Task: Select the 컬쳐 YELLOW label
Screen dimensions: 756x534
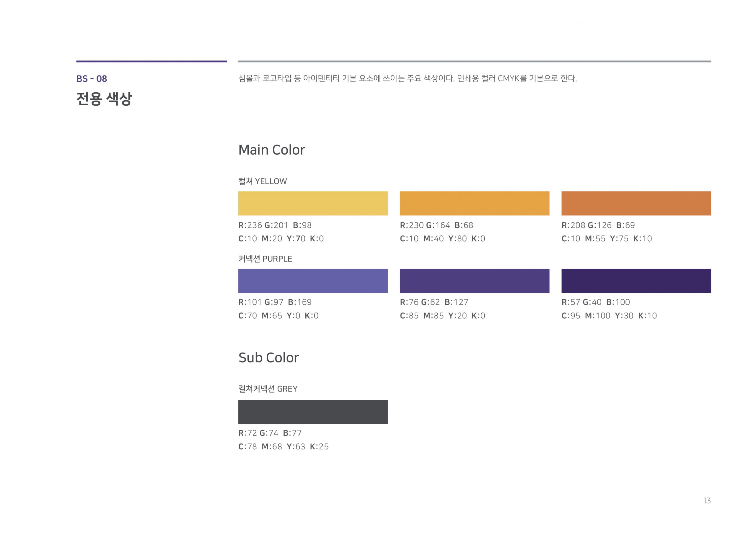Action: [x=263, y=181]
